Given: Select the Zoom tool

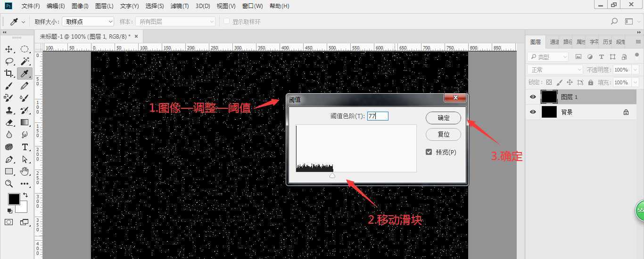Looking at the screenshot, I should [9, 184].
